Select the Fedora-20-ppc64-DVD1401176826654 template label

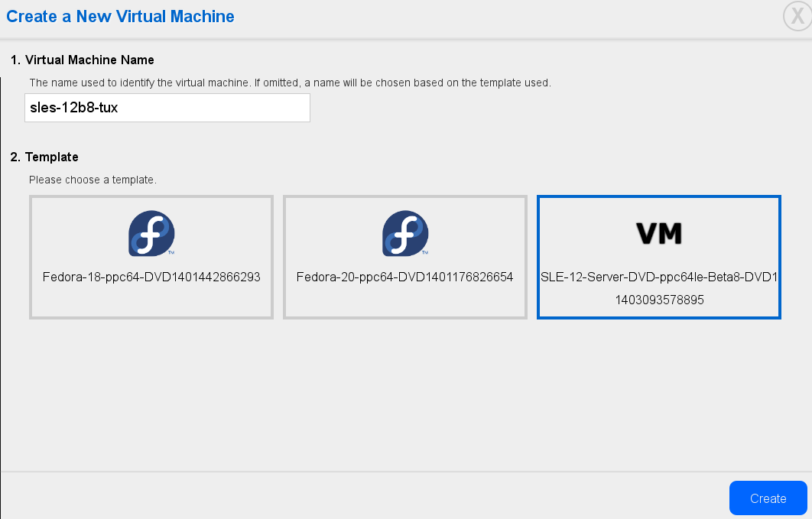click(x=405, y=277)
